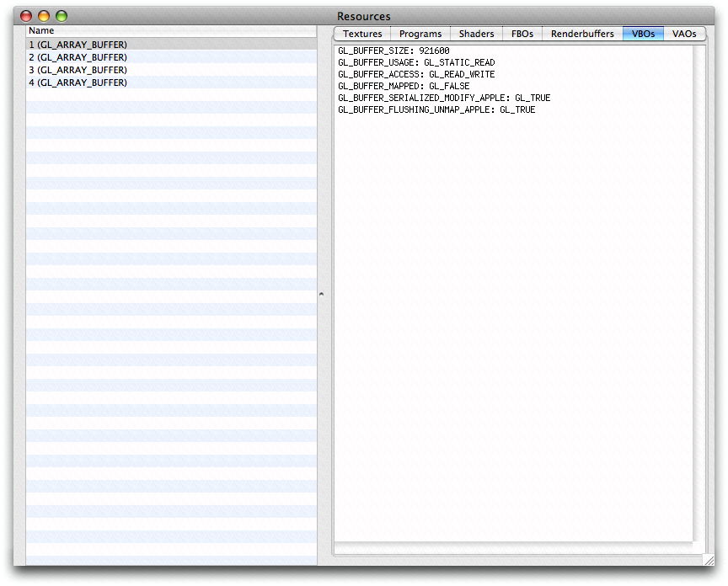728x586 pixels.
Task: Click the VBOs tab
Action: [643, 34]
